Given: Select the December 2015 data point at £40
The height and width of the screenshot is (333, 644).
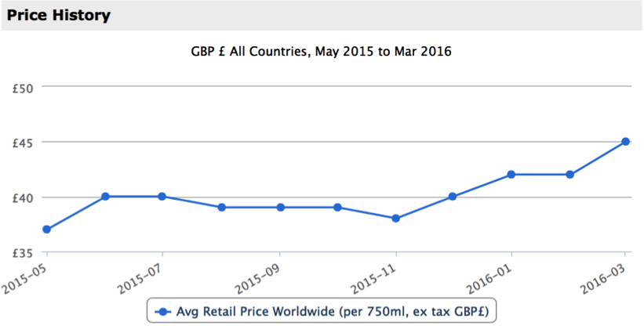Looking at the screenshot, I should point(452,197).
